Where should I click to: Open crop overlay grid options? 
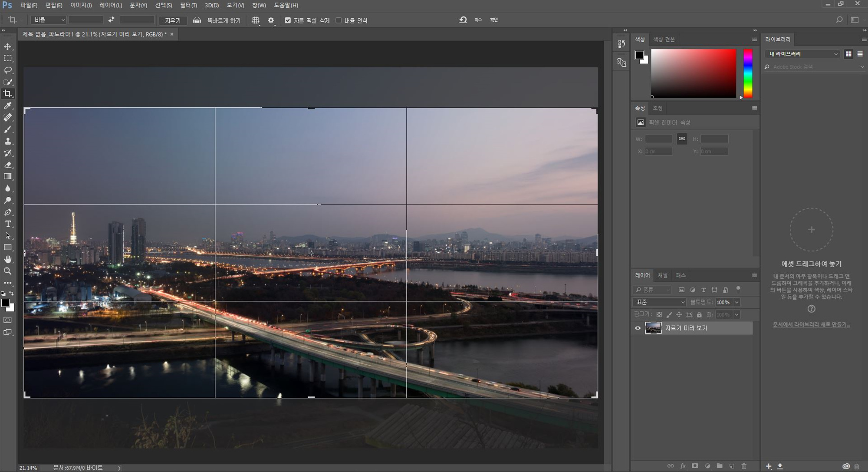[x=256, y=20]
